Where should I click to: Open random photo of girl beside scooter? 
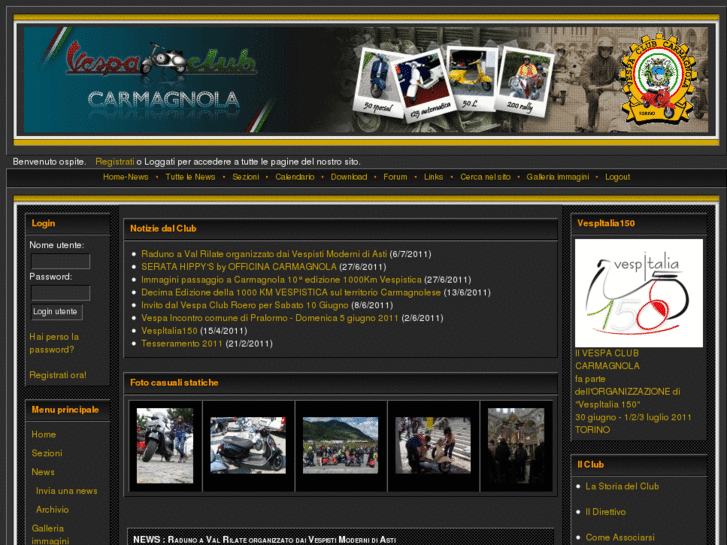tap(165, 446)
